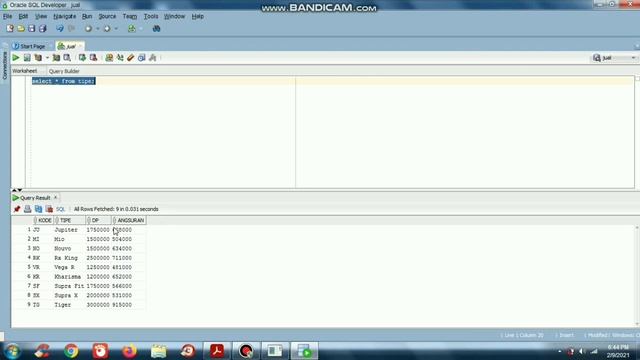Image resolution: width=640 pixels, height=360 pixels.
Task: Select the Supra Fit cell
Action: [x=69, y=286]
